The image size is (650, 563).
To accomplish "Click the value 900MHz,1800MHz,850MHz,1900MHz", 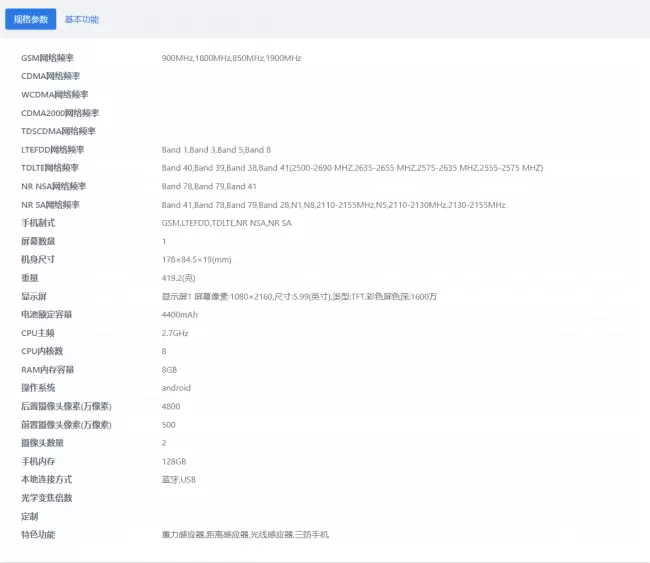I will click(231, 58).
